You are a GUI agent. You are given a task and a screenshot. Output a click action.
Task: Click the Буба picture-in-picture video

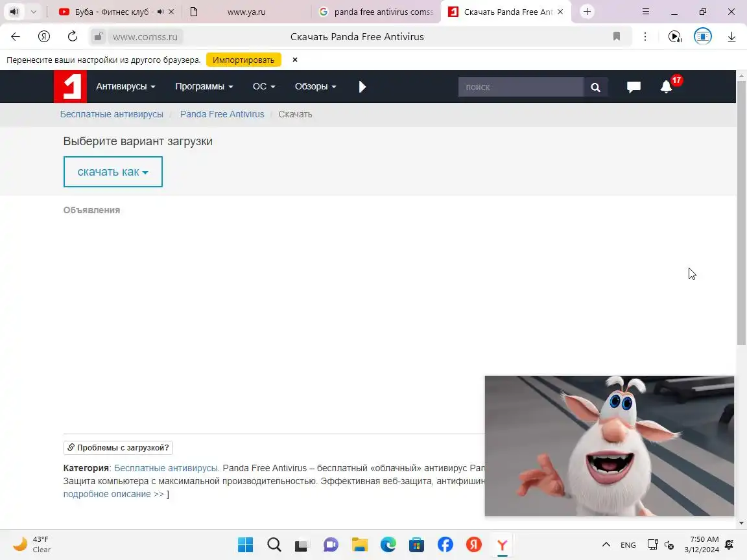(610, 446)
